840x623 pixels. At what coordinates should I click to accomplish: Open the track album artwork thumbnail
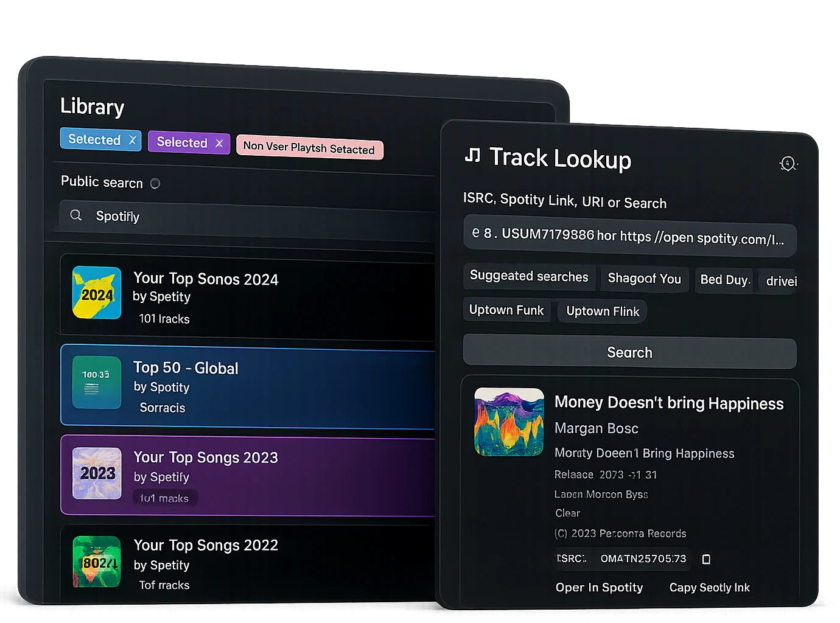click(x=509, y=422)
